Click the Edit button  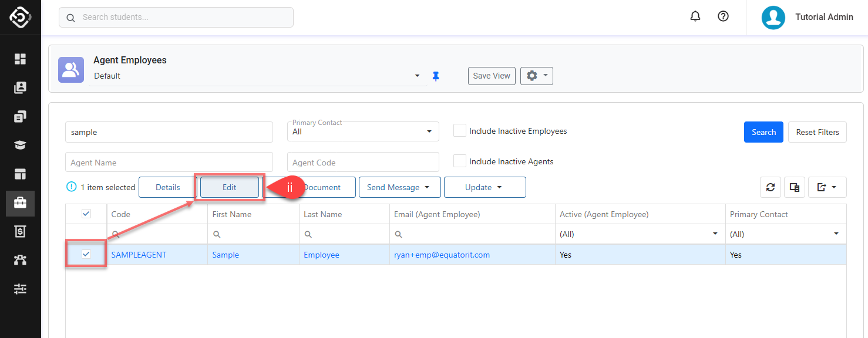click(x=229, y=187)
